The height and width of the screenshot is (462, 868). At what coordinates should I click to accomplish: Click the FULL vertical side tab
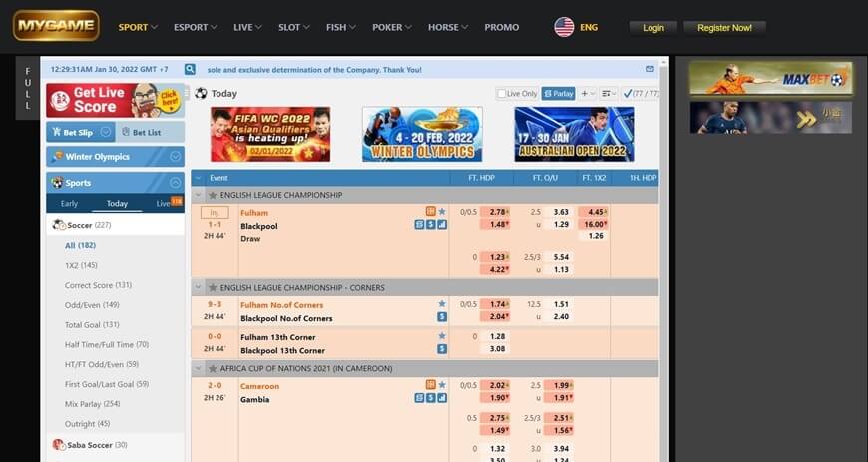point(28,88)
